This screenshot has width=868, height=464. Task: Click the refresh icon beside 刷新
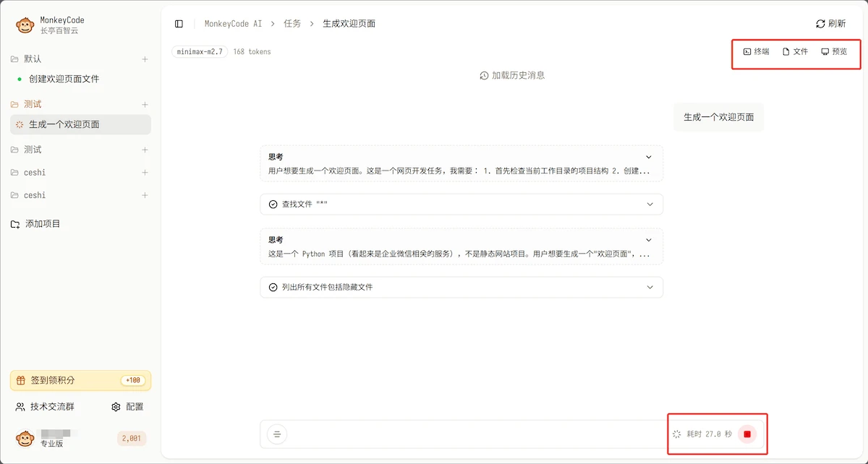coord(820,24)
